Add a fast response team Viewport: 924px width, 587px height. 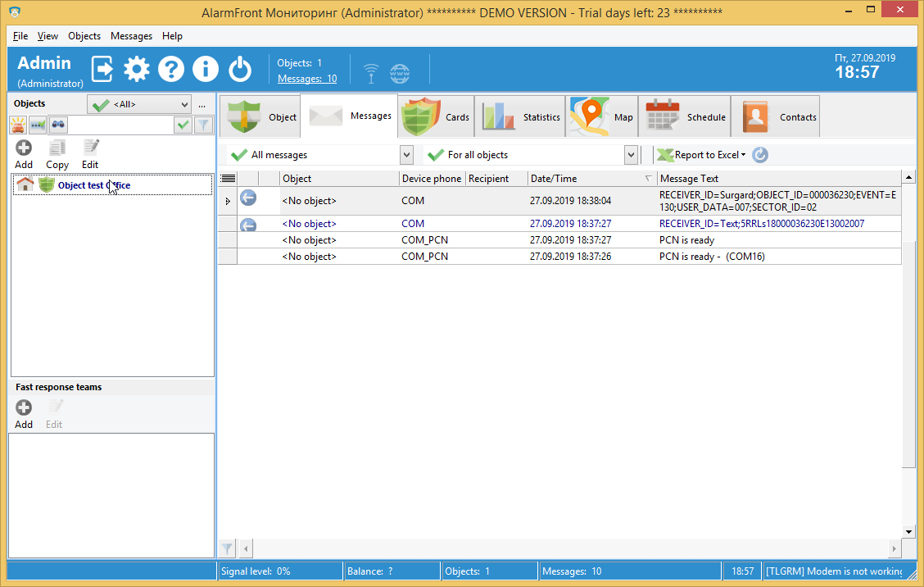click(x=24, y=414)
